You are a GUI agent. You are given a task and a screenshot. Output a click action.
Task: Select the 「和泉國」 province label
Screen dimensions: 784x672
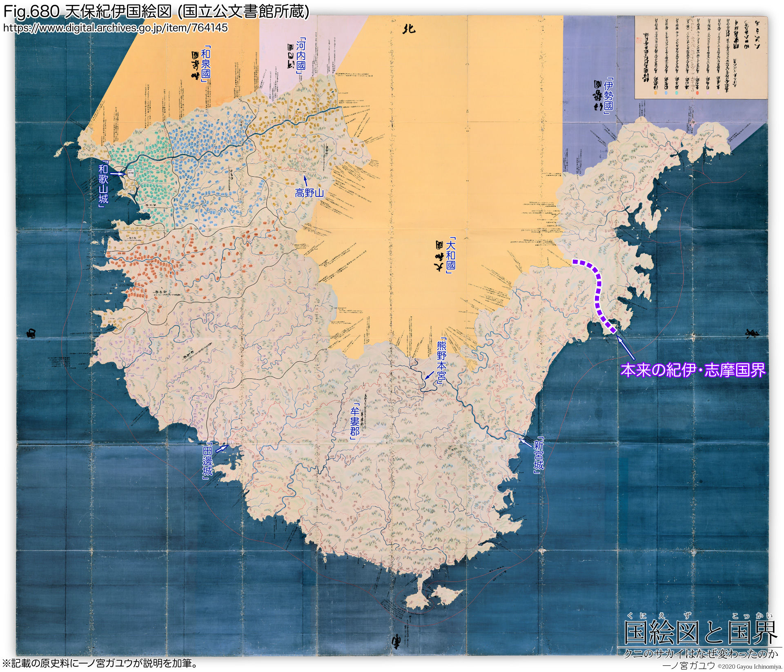pyautogui.click(x=206, y=63)
